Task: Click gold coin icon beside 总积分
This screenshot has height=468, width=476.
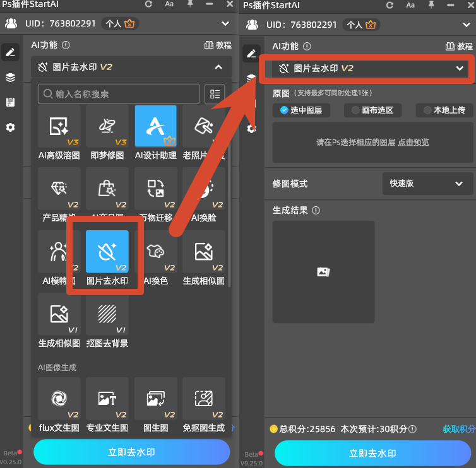Action: point(273,429)
